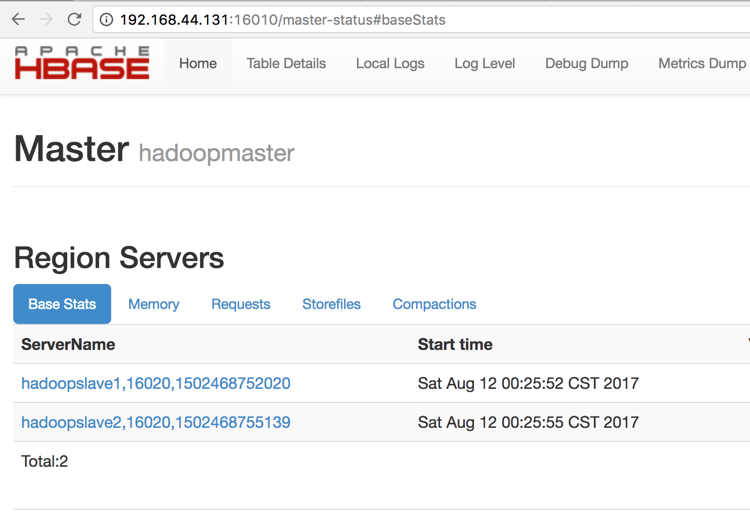This screenshot has width=750, height=512.
Task: Click the Apache HBase logo
Action: [x=82, y=63]
